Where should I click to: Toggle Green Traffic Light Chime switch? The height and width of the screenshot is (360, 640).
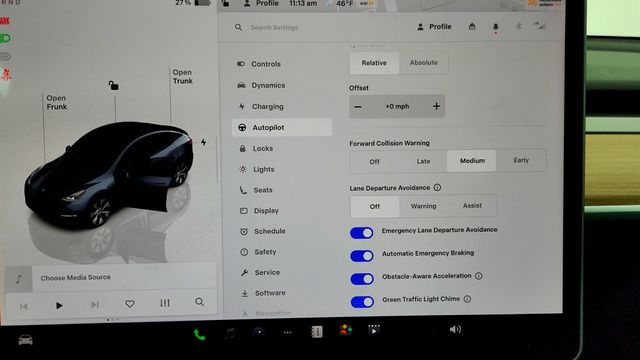(362, 302)
